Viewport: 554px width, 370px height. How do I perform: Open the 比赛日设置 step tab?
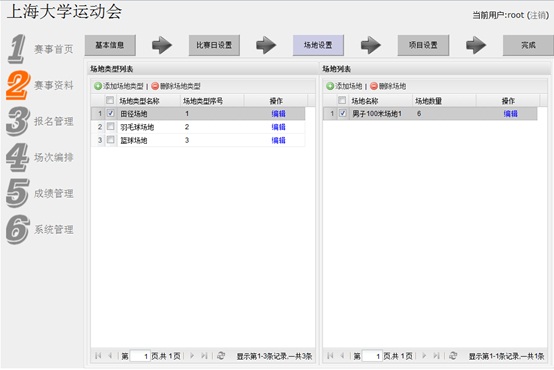point(214,45)
